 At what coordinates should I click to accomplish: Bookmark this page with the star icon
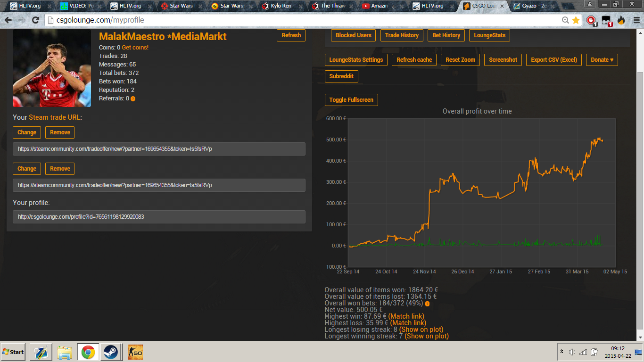[x=576, y=20]
